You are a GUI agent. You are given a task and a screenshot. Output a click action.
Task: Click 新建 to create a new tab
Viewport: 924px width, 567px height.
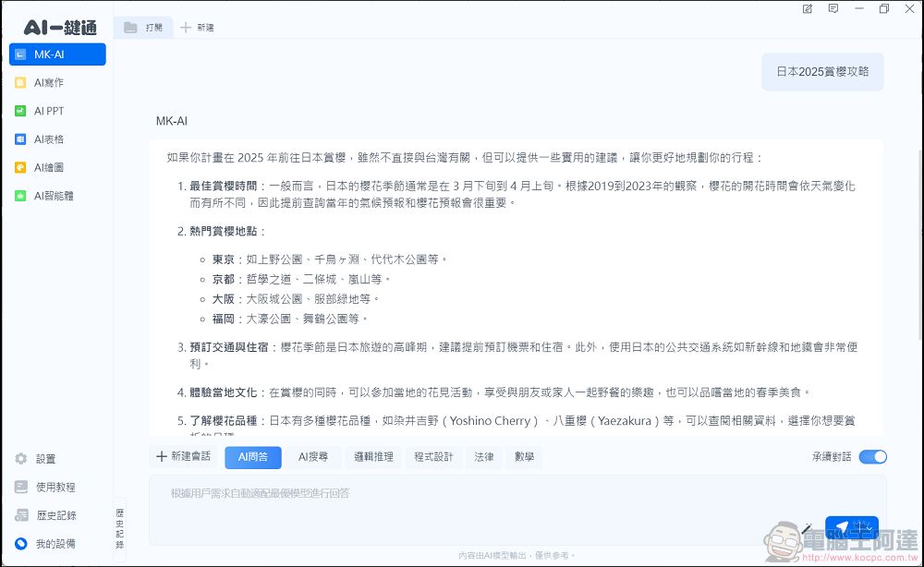(197, 28)
